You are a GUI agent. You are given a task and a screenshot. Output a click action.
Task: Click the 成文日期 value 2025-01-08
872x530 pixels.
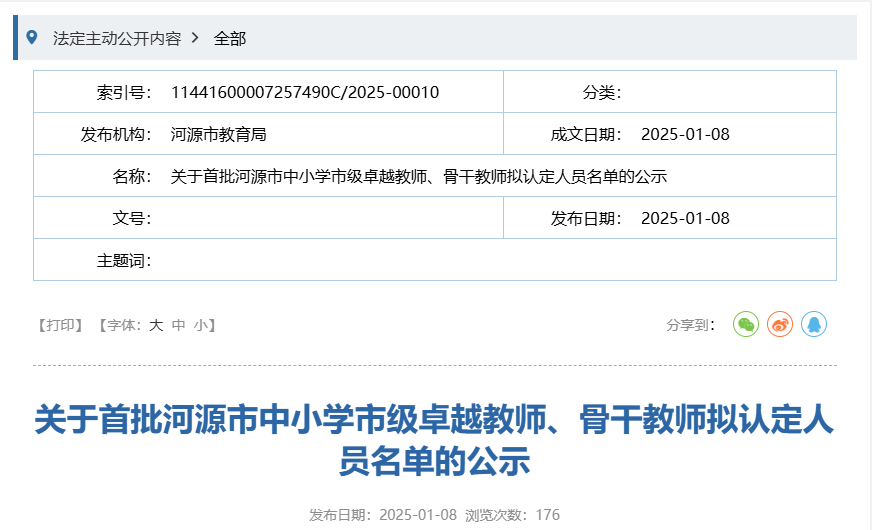pyautogui.click(x=685, y=135)
